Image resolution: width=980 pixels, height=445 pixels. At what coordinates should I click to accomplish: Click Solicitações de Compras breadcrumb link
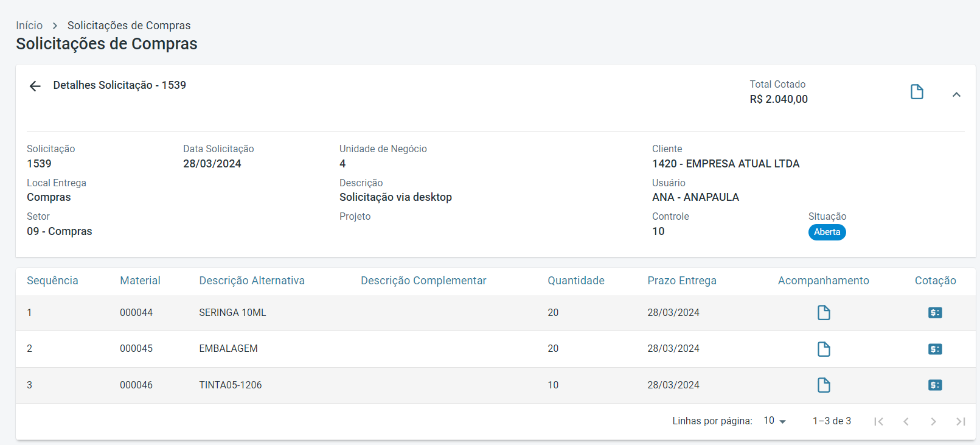point(129,26)
